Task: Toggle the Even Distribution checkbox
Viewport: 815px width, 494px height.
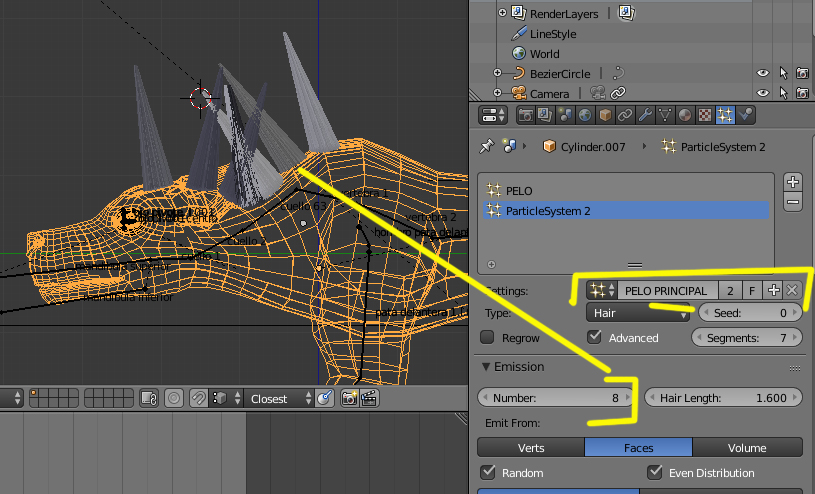Action: pos(655,472)
